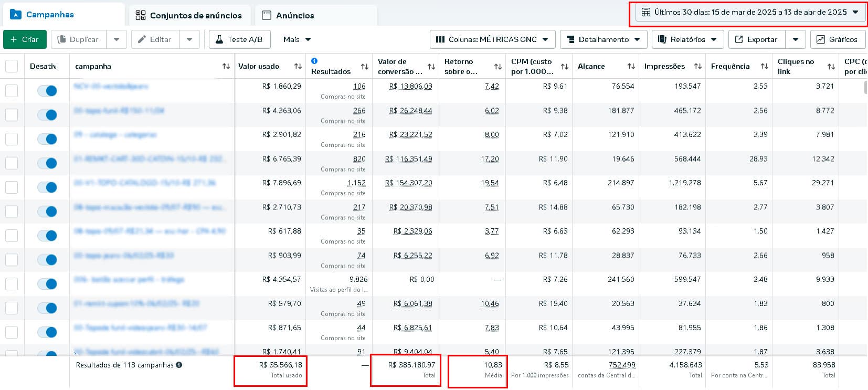Check the box for R$ 617,88 campaign row
This screenshot has height=390, width=868.
click(12, 236)
